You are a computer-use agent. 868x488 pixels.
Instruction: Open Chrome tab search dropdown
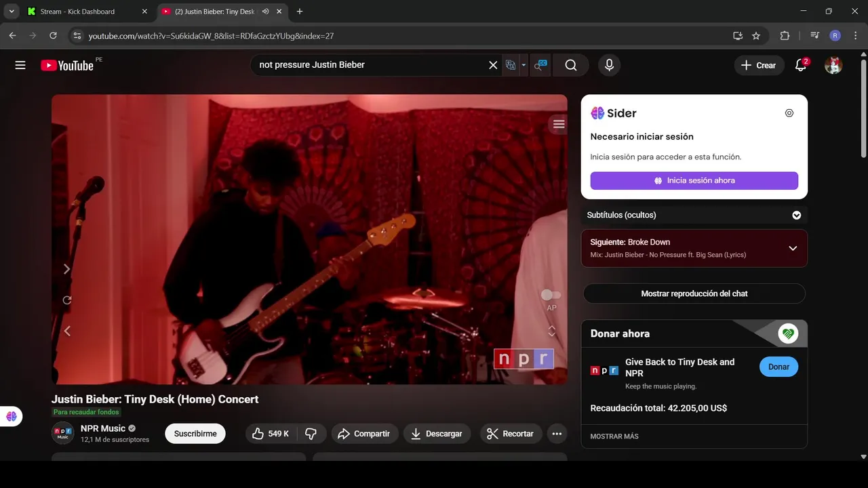pos(12,12)
